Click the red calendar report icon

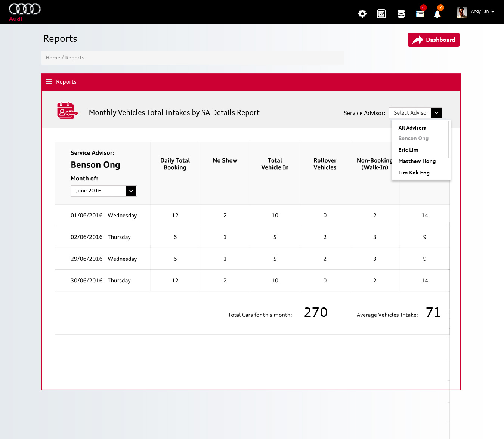(x=68, y=111)
